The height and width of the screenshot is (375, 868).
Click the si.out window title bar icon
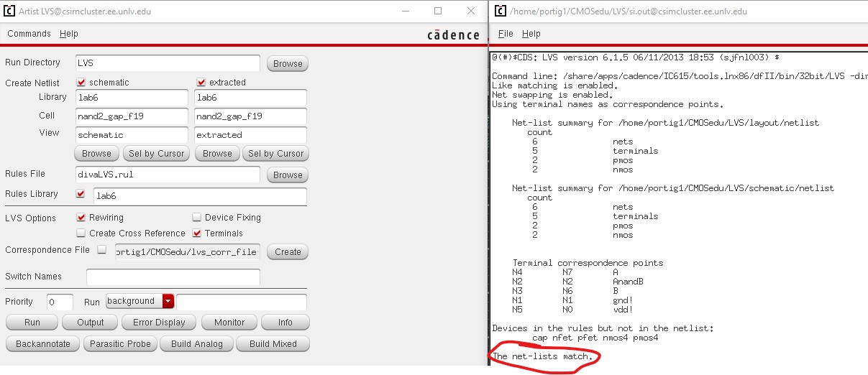(x=499, y=11)
